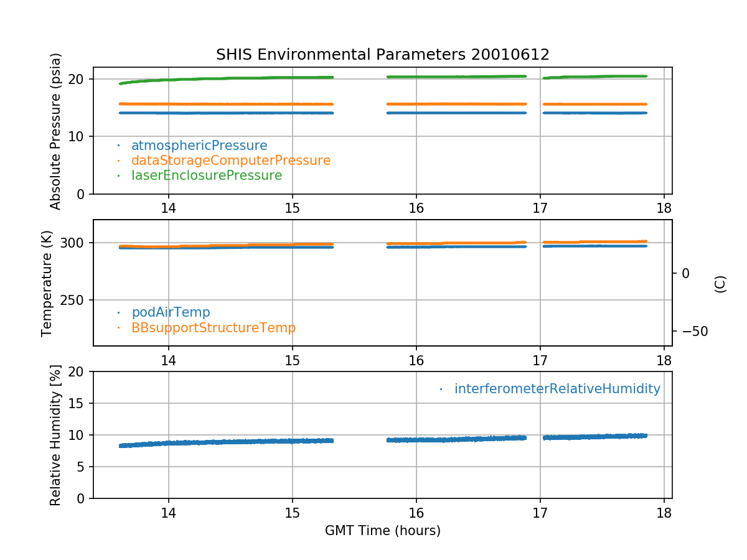Screen dimensions: 747x560
Task: Click the (C) secondary axis label
Action: tap(720, 284)
